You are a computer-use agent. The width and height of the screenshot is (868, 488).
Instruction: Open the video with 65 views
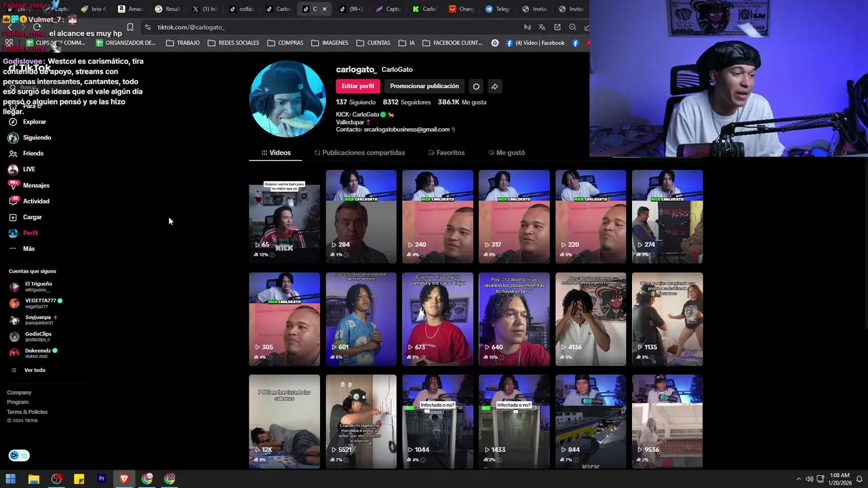(284, 217)
